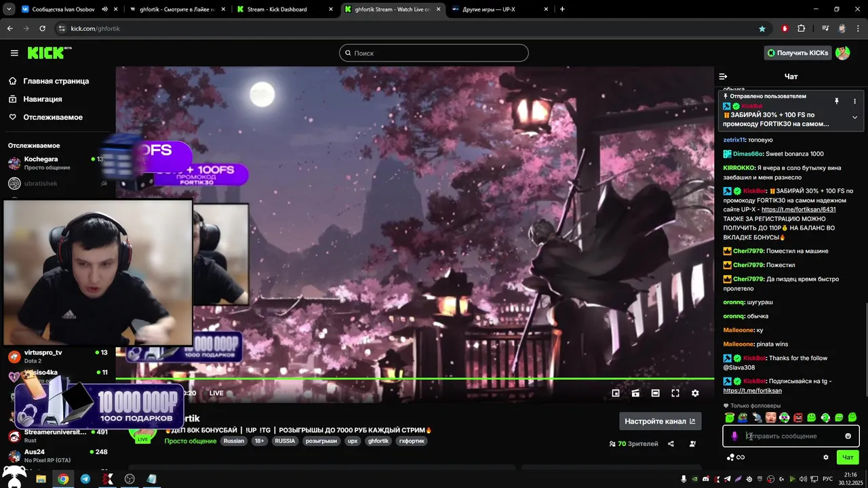Open chat settings gear below input
This screenshot has width=868, height=488.
click(x=826, y=457)
